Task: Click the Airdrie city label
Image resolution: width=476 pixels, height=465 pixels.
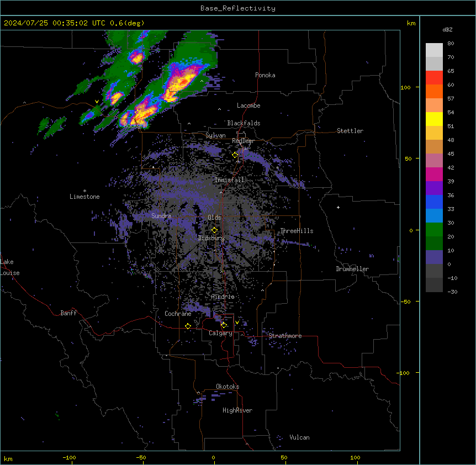Action: (x=223, y=297)
